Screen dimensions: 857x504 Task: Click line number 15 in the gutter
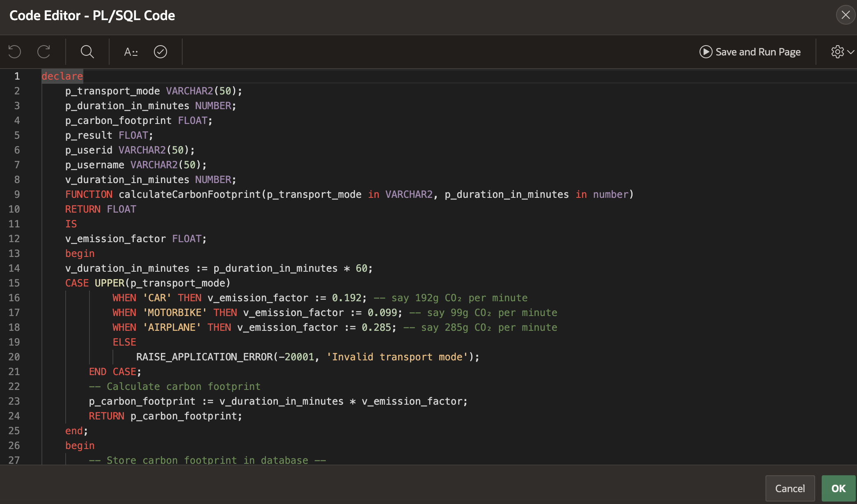[x=14, y=283]
